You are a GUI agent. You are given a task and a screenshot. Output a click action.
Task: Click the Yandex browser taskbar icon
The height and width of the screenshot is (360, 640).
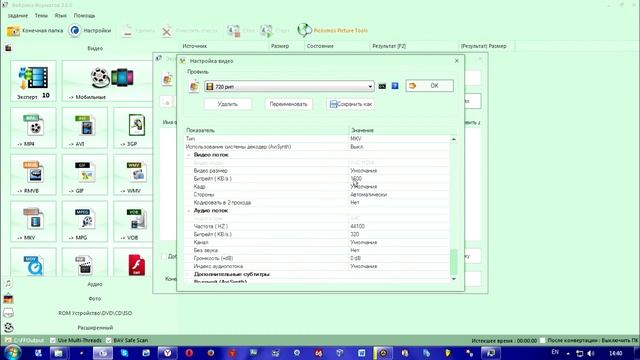click(x=167, y=353)
